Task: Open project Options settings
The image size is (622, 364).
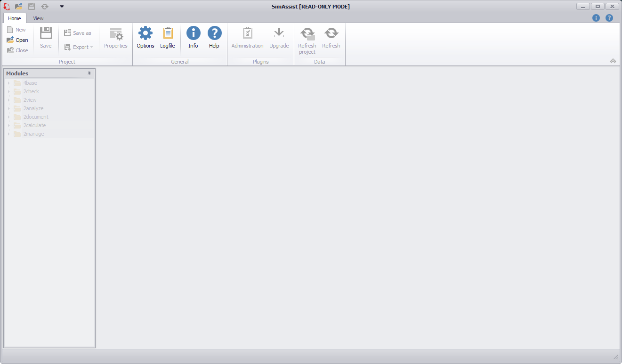Action: (x=145, y=38)
